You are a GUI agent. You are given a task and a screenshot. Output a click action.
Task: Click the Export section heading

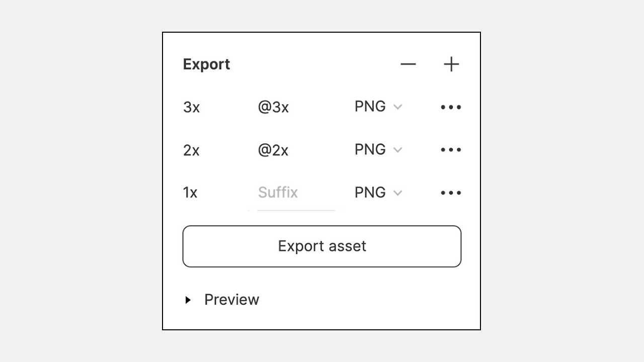[x=206, y=64]
